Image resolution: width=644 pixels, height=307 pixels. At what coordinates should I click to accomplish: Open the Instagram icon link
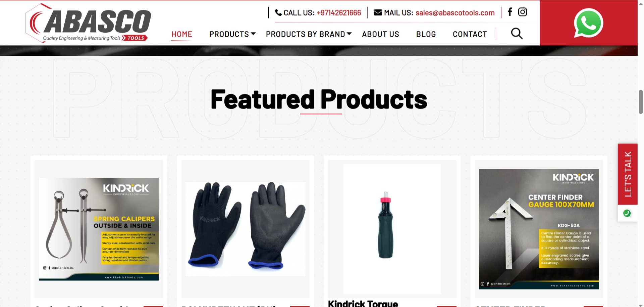(523, 12)
